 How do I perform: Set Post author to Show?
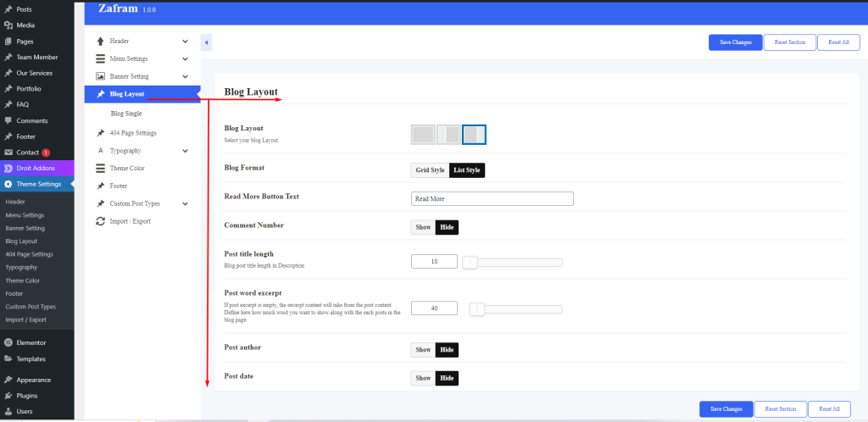click(423, 350)
